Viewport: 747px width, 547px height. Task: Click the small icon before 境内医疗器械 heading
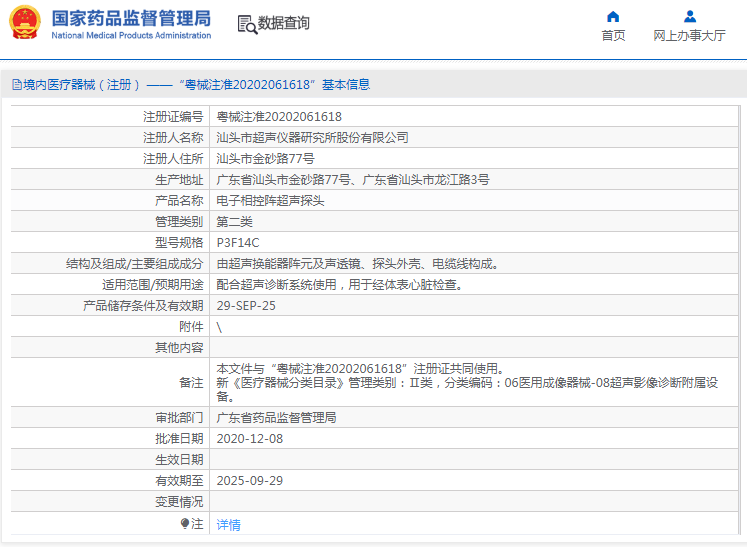[x=15, y=85]
